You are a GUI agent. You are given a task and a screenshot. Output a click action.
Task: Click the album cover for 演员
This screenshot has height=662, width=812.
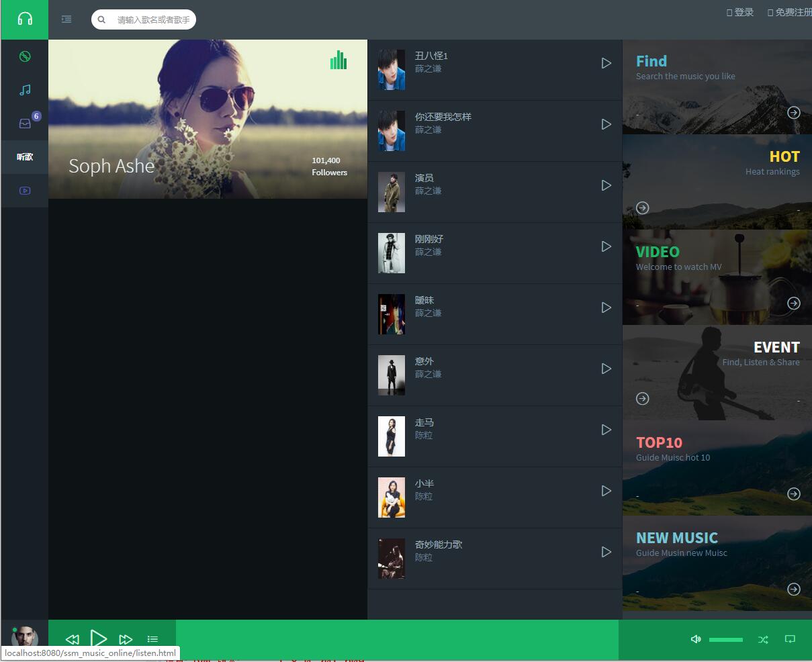392,192
